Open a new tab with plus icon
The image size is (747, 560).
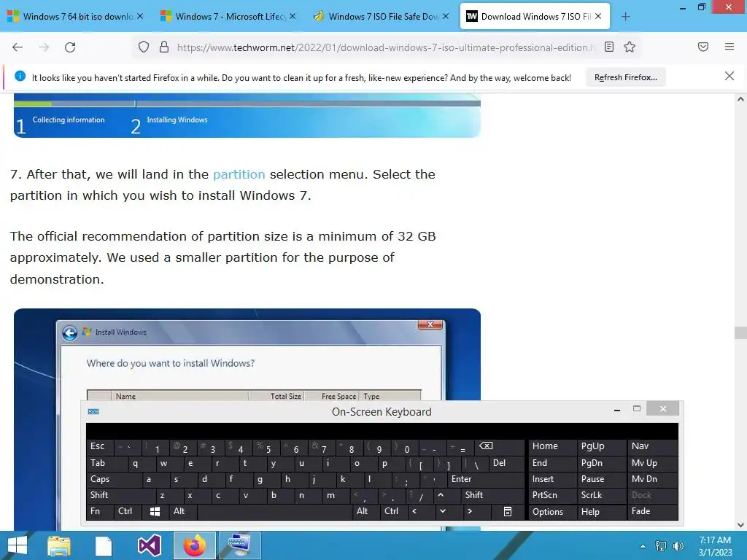click(x=625, y=17)
